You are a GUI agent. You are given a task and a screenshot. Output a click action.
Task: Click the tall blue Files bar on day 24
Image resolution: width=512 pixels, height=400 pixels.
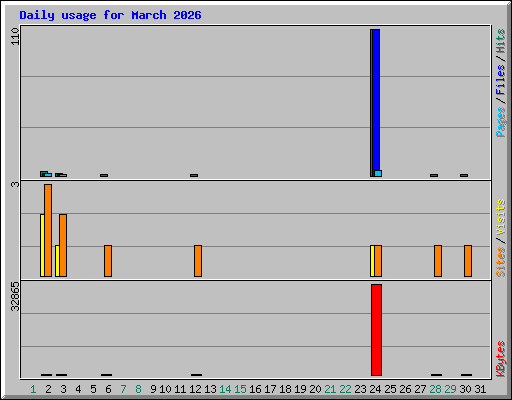tap(376, 103)
